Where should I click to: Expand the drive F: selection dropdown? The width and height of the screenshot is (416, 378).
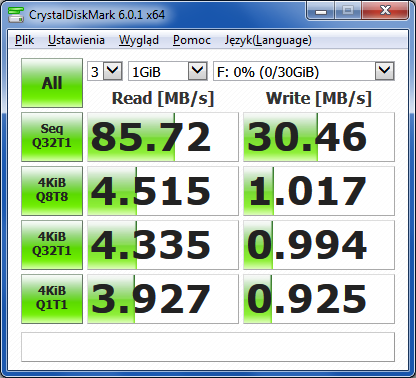click(304, 71)
